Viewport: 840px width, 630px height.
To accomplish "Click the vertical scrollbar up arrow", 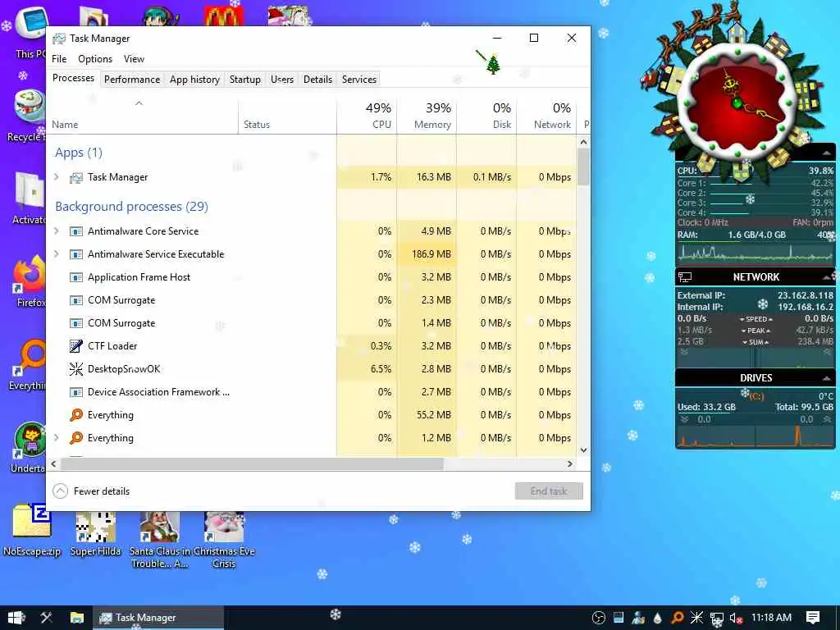I will point(583,142).
